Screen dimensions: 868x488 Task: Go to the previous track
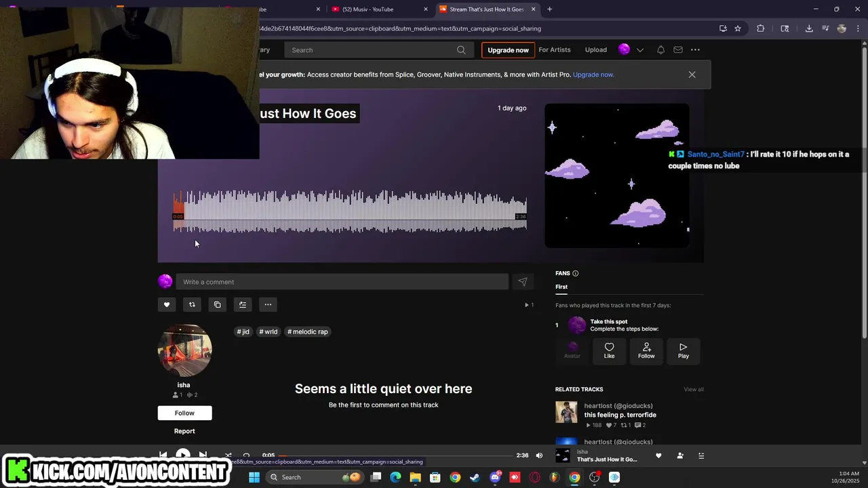pyautogui.click(x=163, y=455)
